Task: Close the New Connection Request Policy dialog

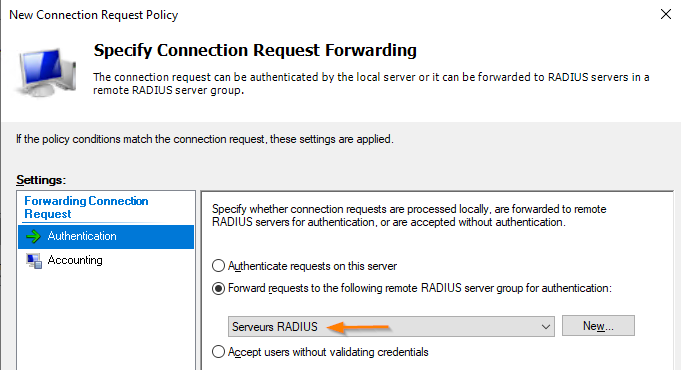Action: (665, 14)
